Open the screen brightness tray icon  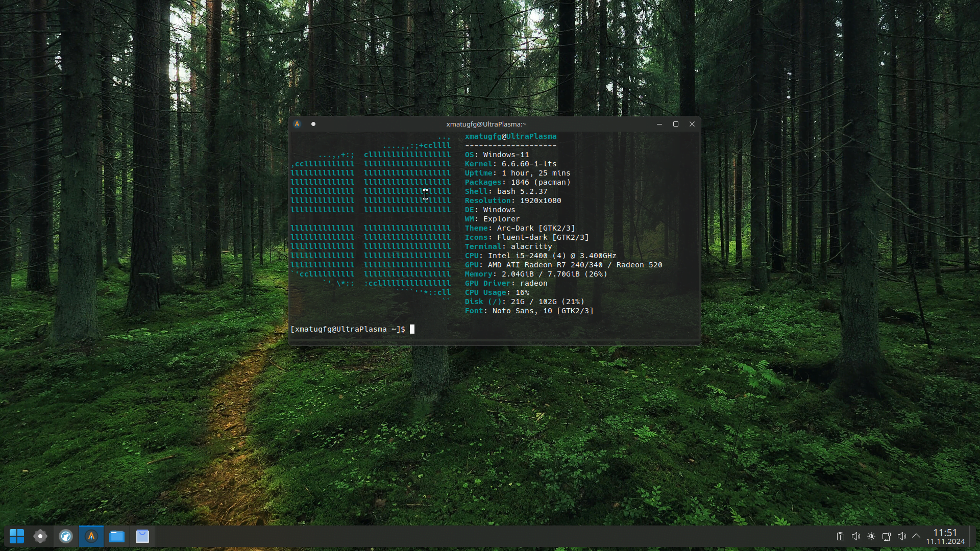871,536
